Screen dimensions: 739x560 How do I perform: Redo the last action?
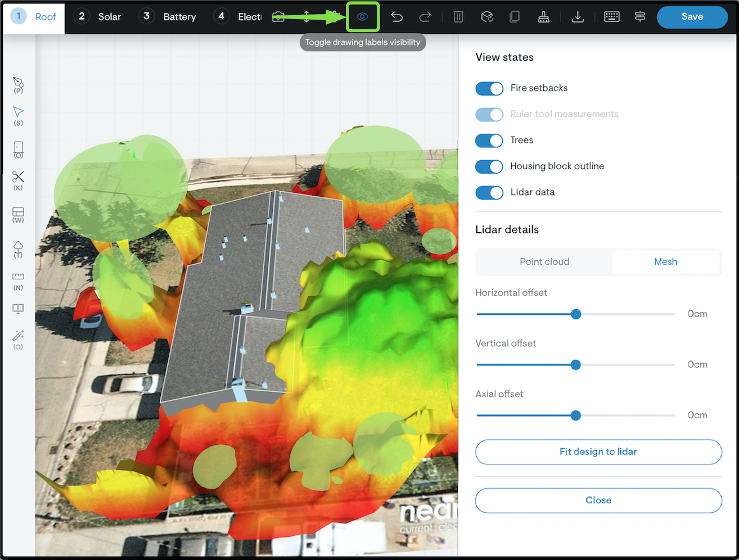tap(425, 17)
